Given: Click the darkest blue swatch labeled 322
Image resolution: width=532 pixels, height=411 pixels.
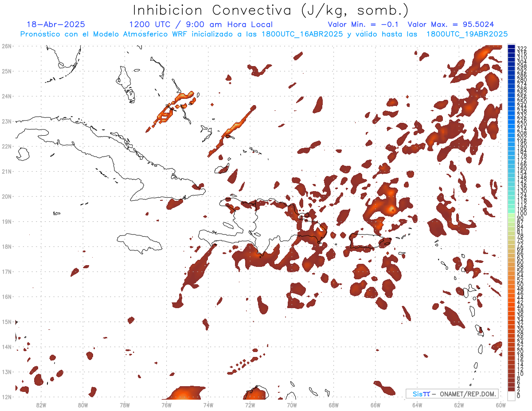Looking at the screenshot, I should pyautogui.click(x=511, y=47).
